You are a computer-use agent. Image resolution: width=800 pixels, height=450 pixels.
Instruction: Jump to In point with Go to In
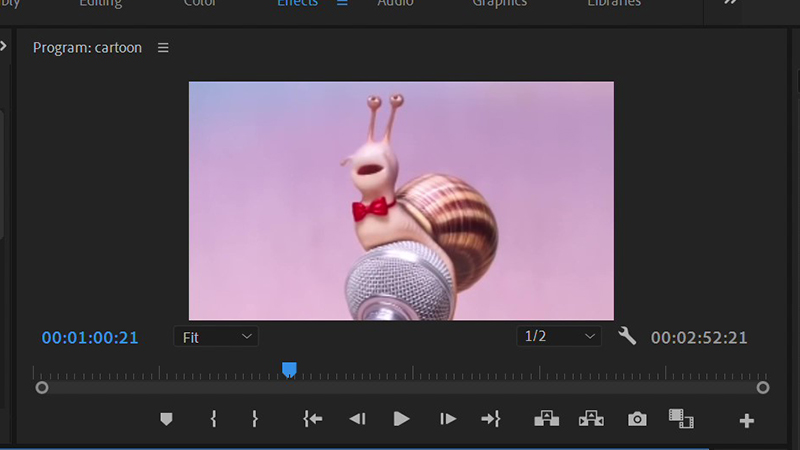[x=312, y=419]
